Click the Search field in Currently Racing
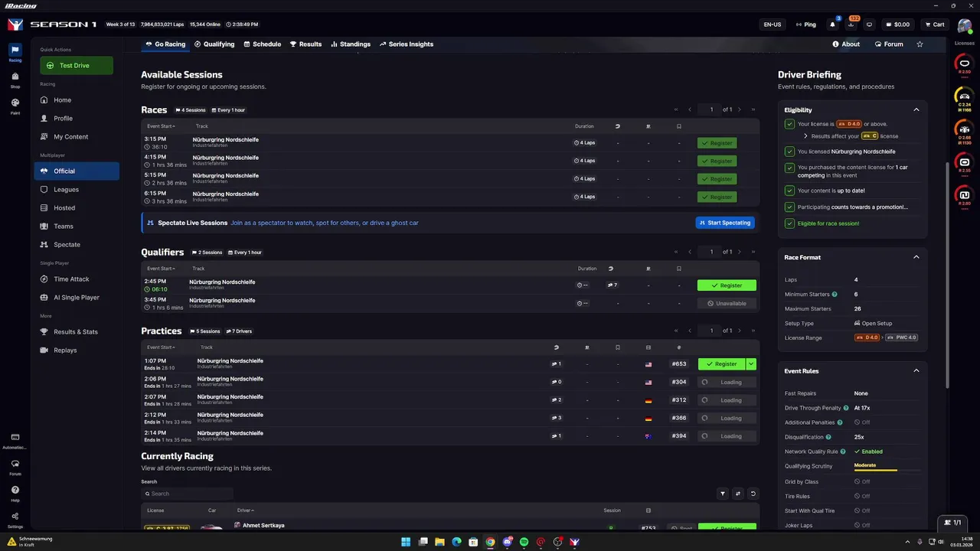 187,494
